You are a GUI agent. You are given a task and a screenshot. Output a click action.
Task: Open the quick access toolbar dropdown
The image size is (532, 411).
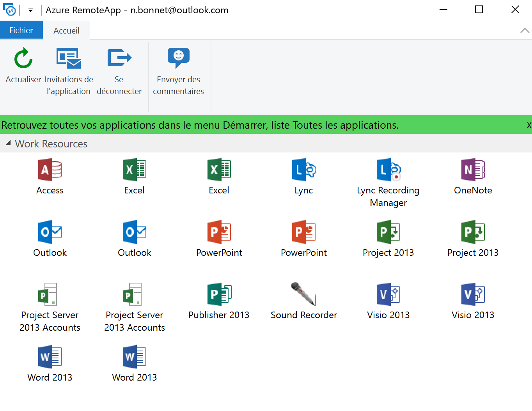(x=30, y=11)
